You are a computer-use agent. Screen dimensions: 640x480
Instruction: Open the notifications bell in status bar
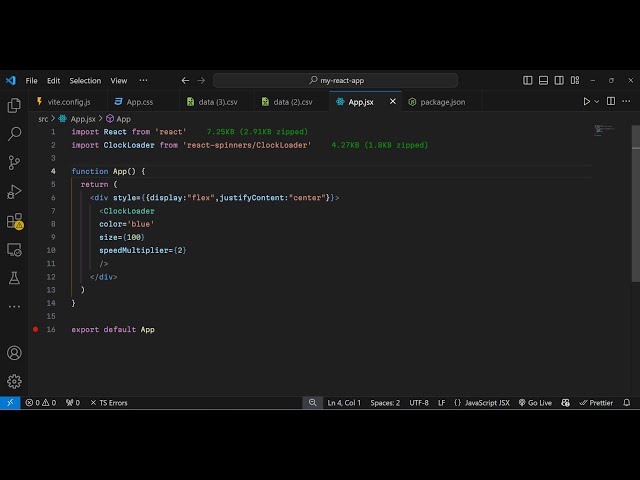pyautogui.click(x=628, y=403)
